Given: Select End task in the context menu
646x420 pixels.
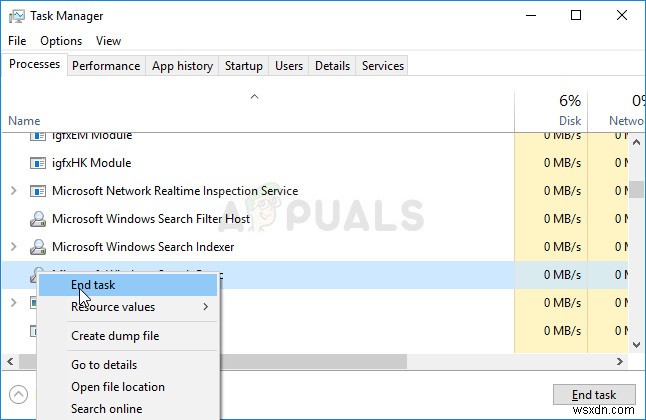Looking at the screenshot, I should pyautogui.click(x=93, y=285).
